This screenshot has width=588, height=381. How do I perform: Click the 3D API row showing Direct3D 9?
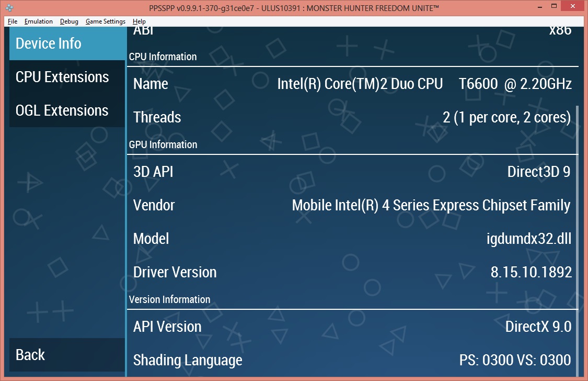point(352,172)
